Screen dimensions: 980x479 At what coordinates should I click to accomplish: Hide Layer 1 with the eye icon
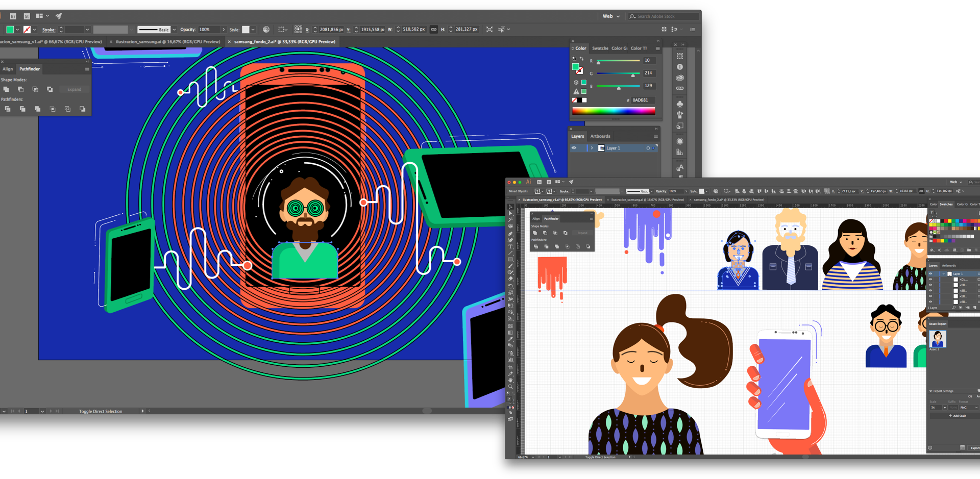pyautogui.click(x=574, y=148)
